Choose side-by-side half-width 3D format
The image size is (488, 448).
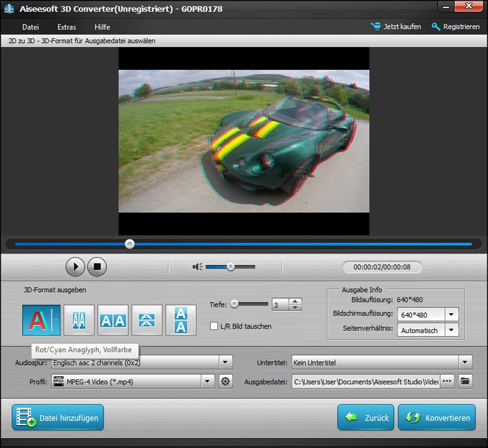(x=79, y=320)
